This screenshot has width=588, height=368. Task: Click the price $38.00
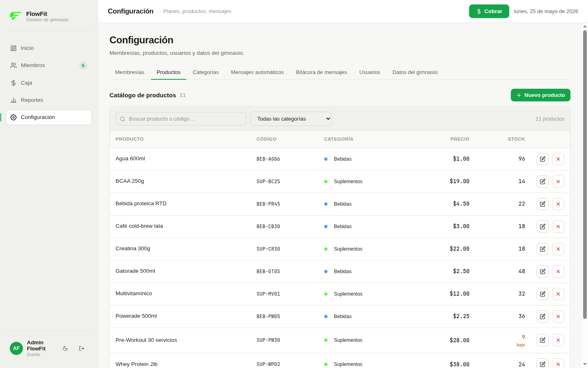click(x=459, y=364)
